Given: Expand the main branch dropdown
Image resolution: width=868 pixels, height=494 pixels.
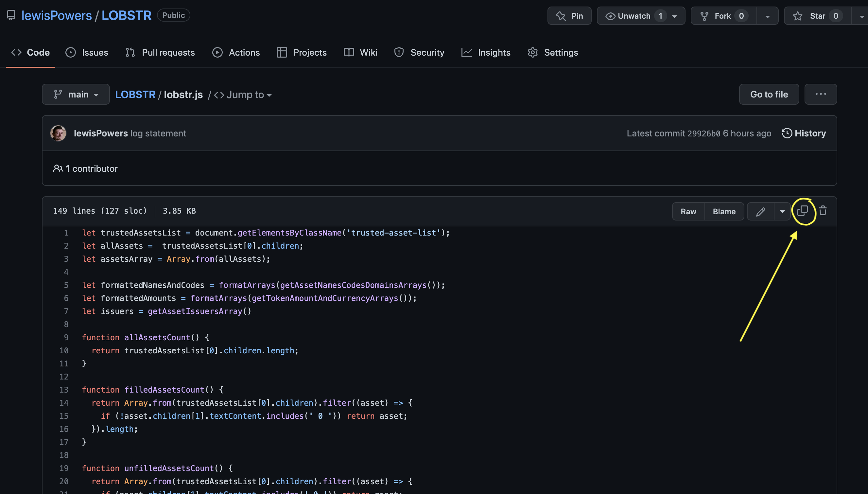Looking at the screenshot, I should point(76,94).
